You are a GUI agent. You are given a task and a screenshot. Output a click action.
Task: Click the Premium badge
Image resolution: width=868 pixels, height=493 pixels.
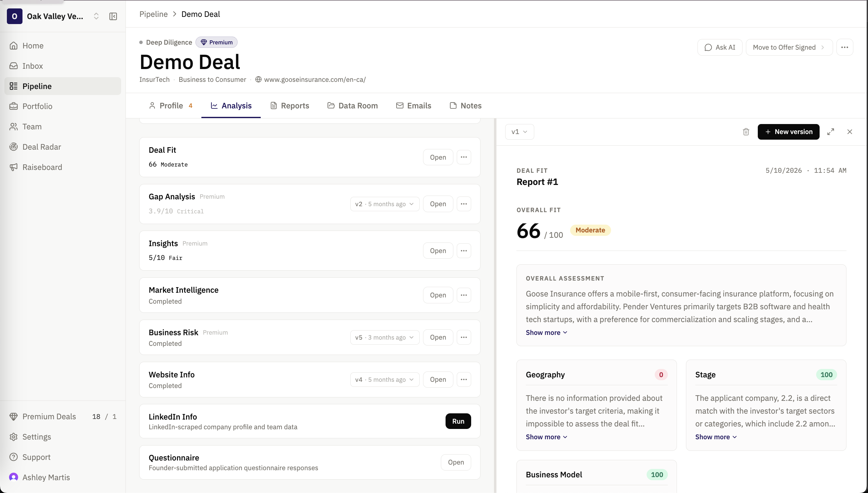coord(217,42)
